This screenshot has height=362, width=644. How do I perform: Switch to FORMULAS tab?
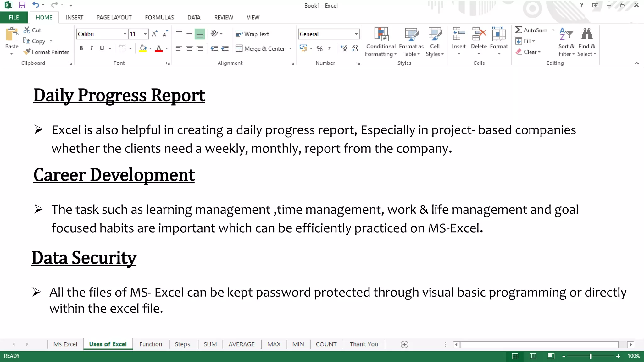159,18
